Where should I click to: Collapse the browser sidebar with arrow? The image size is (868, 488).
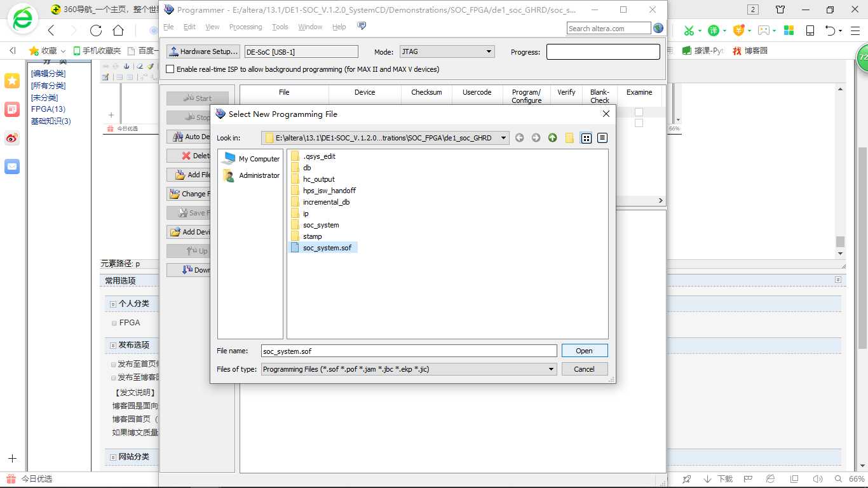[12, 51]
